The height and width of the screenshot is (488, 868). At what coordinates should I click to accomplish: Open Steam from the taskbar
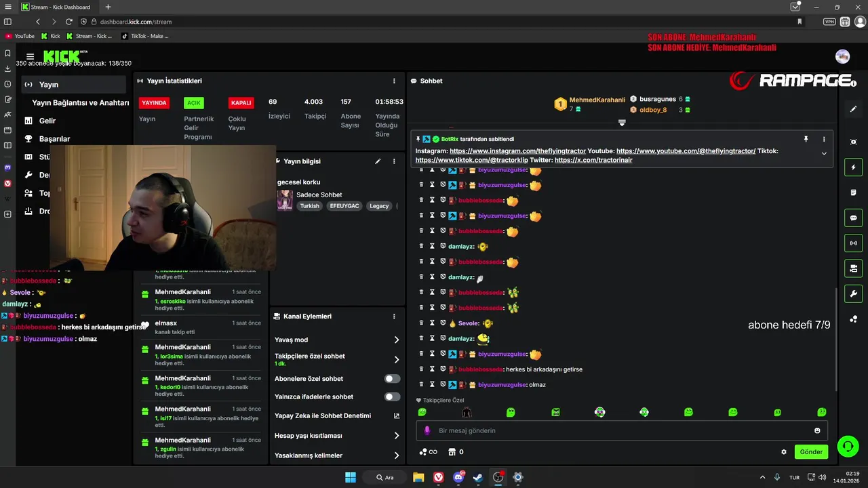tap(478, 477)
